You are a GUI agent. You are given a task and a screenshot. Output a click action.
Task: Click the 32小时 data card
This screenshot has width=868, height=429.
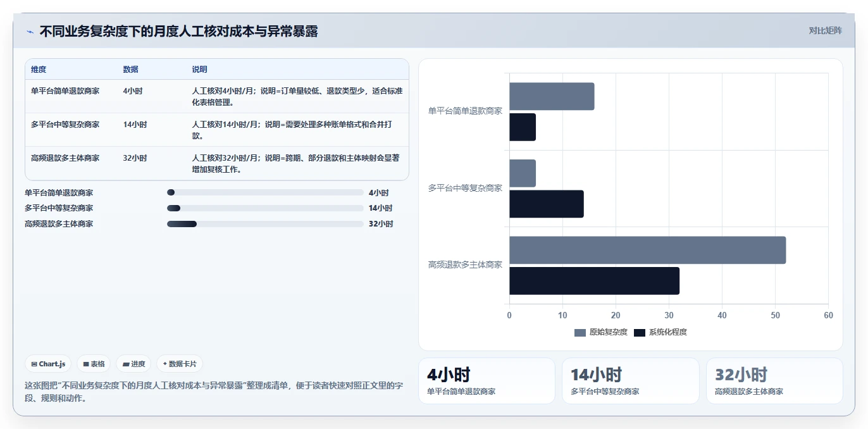pos(774,381)
